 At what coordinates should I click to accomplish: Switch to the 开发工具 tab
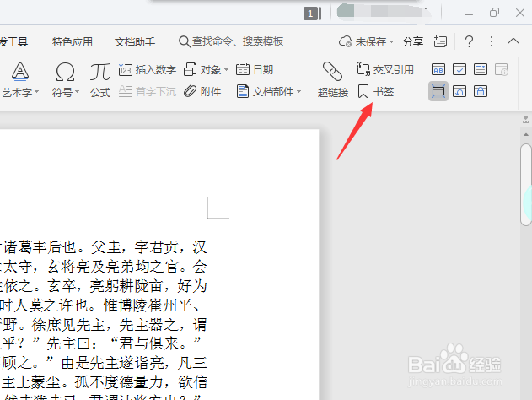[x=13, y=41]
